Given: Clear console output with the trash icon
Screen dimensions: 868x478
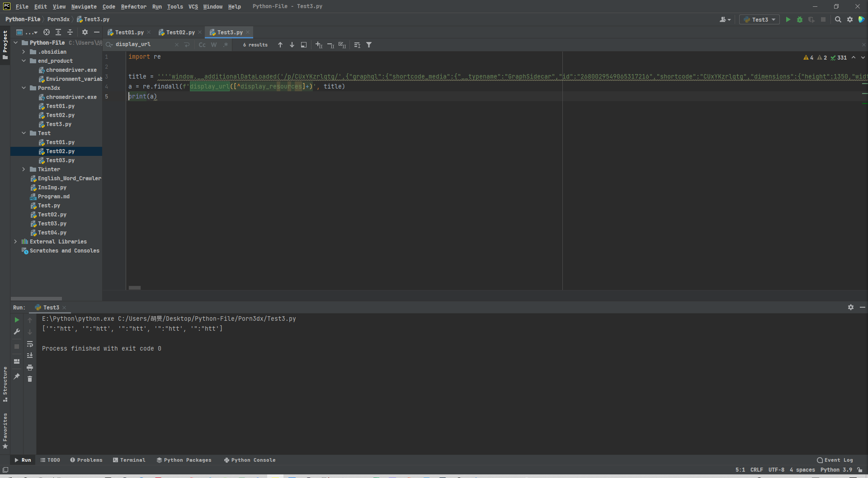Looking at the screenshot, I should coord(30,379).
